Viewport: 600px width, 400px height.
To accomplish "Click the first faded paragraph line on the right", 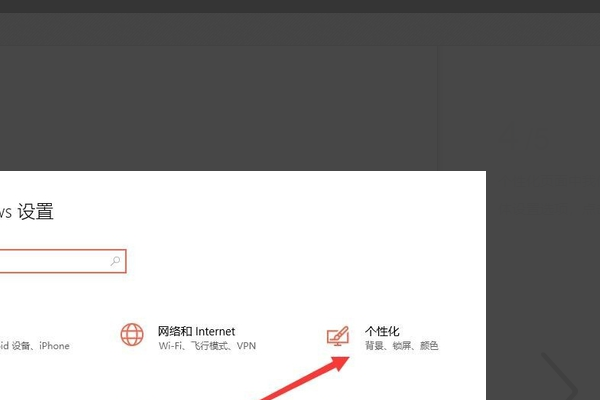I will tap(549, 180).
